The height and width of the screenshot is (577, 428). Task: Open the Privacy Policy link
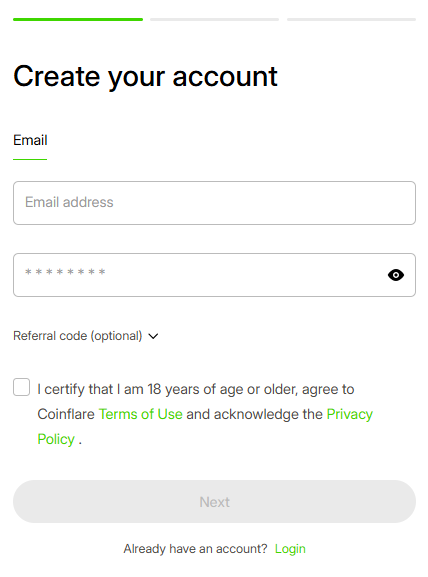[x=350, y=414]
